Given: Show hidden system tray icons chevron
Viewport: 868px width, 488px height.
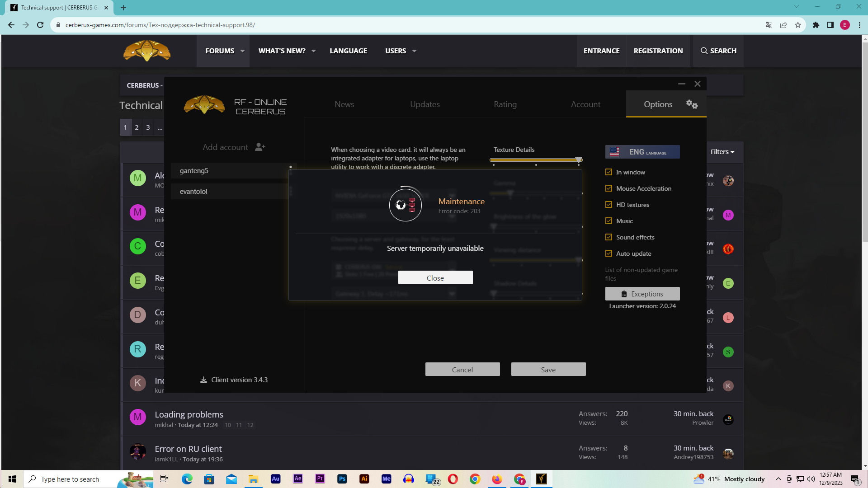Looking at the screenshot, I should point(778,479).
